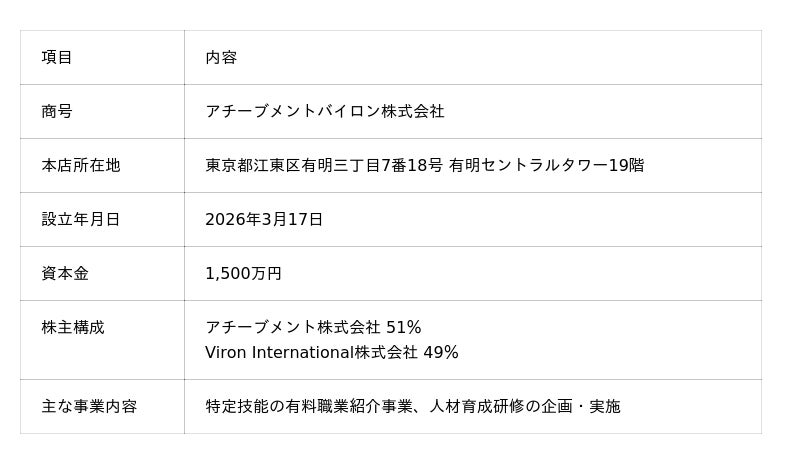Image resolution: width=800 pixels, height=464 pixels.
Task: Click the text 人材育成研修の企画・実施
Action: coord(525,407)
